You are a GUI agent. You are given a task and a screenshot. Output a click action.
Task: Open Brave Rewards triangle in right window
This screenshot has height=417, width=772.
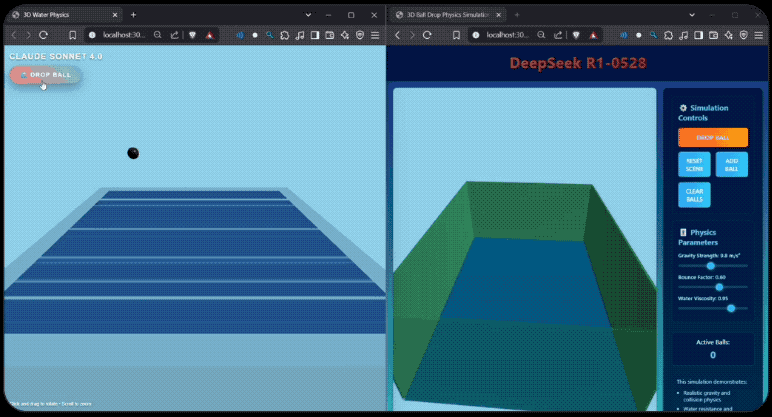point(593,35)
